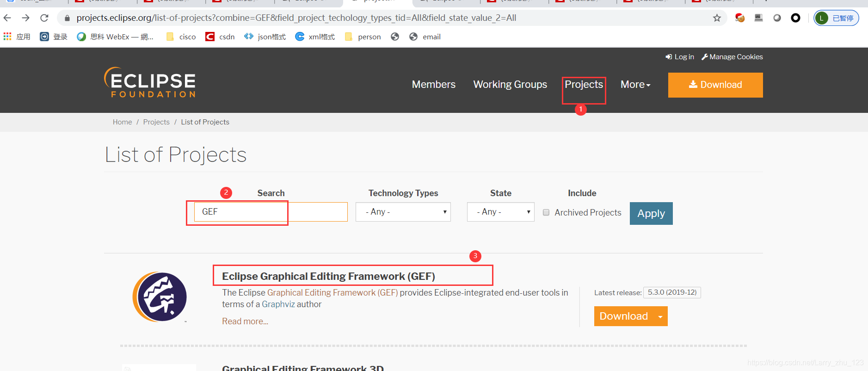
Task: Open Graphical Editing Framework 3D project title
Action: pyautogui.click(x=303, y=368)
